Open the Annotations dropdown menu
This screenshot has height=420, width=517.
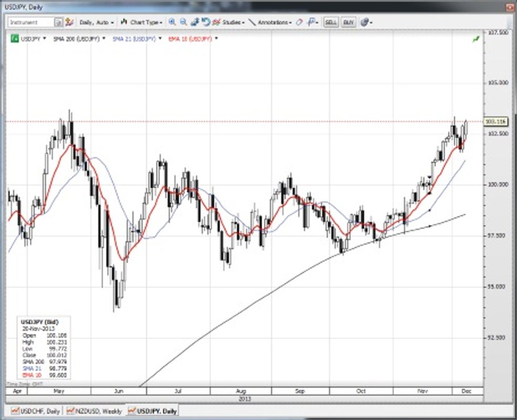pos(270,23)
